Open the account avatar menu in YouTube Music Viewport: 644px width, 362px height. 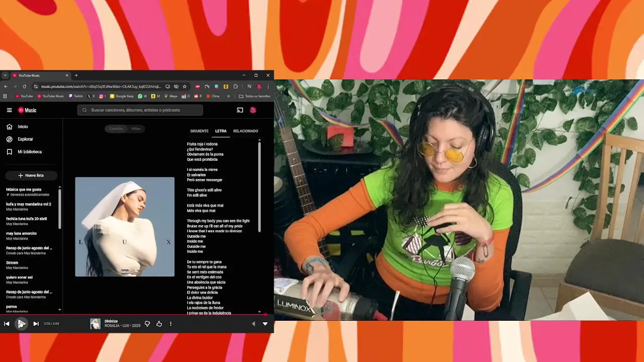pyautogui.click(x=253, y=110)
